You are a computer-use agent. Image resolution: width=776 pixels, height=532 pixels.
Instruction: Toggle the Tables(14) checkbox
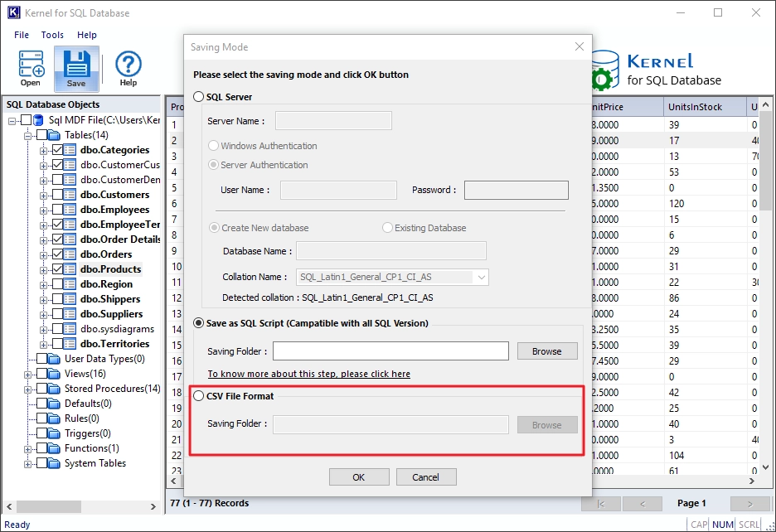[41, 135]
